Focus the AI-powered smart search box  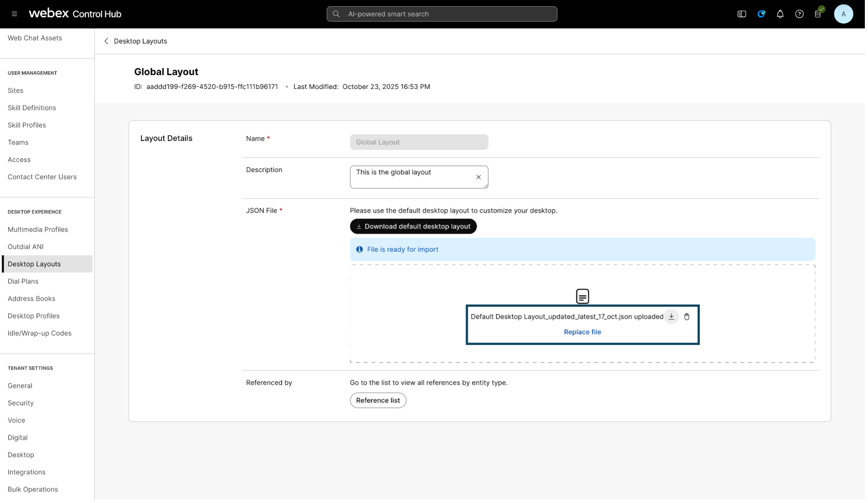point(441,14)
